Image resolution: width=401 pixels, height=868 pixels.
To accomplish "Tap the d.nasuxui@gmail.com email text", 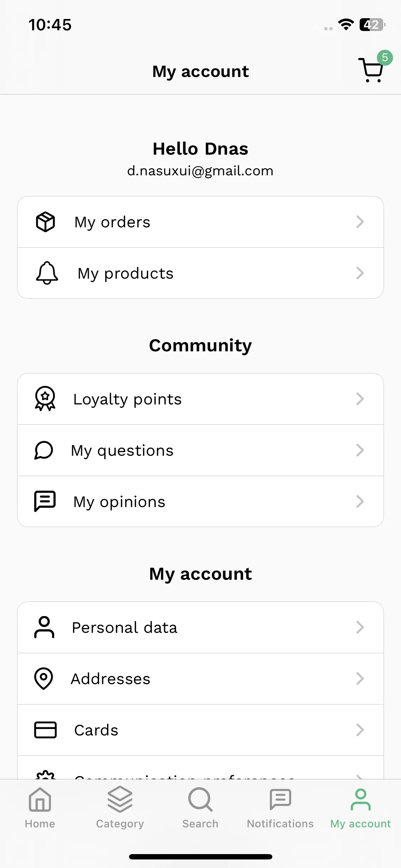I will (x=200, y=171).
